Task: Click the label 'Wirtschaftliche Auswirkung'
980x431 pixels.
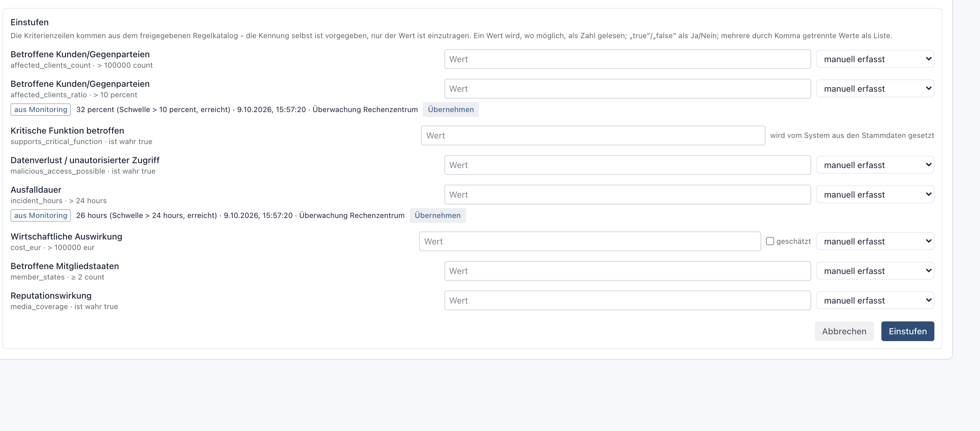Action: 66,236
